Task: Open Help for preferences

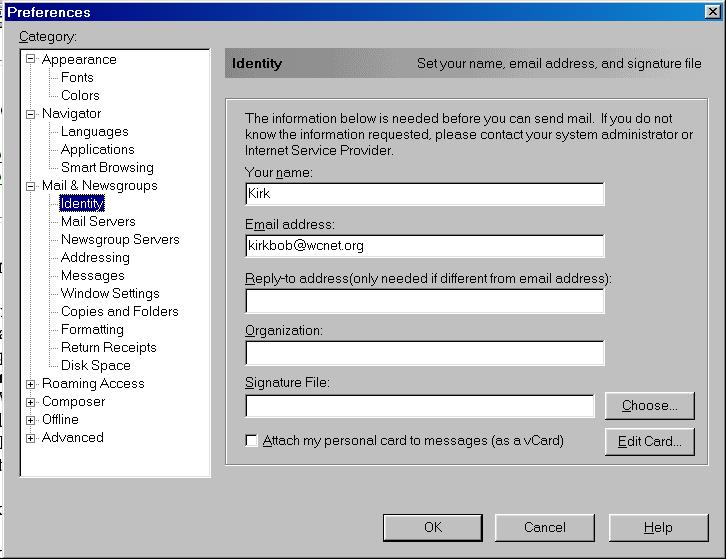Action: click(657, 528)
